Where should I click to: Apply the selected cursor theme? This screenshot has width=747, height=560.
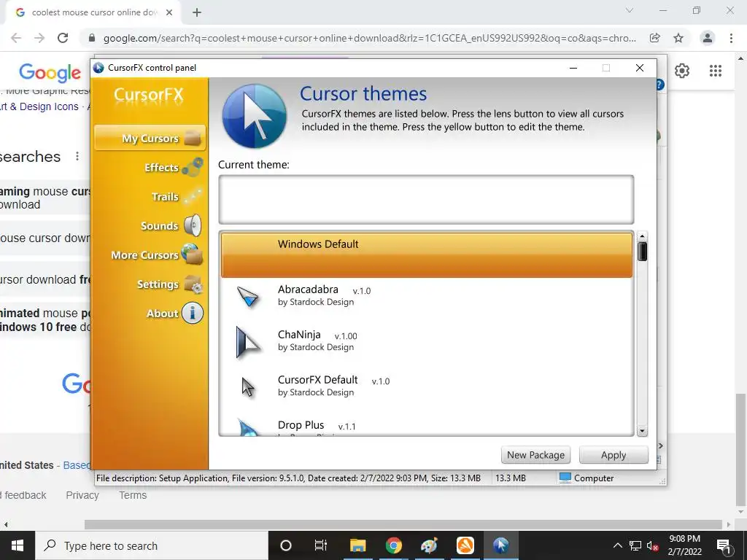point(613,455)
